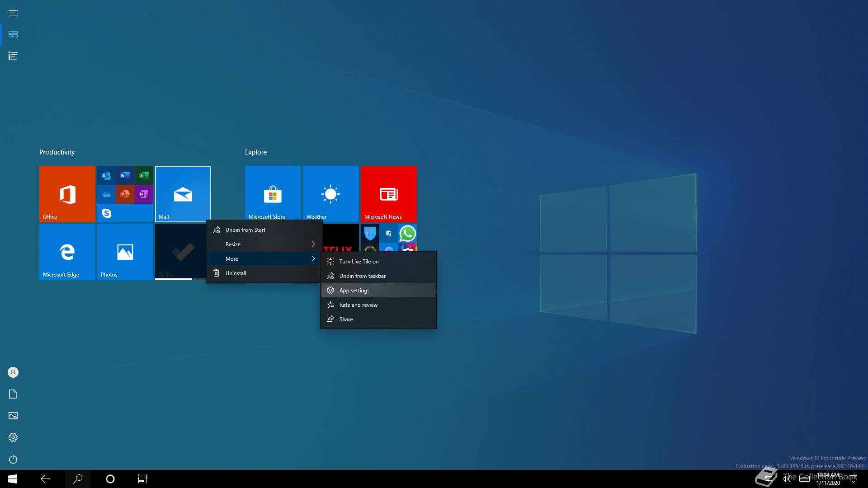868x488 pixels.
Task: Click the Windows Start button
Action: click(13, 479)
